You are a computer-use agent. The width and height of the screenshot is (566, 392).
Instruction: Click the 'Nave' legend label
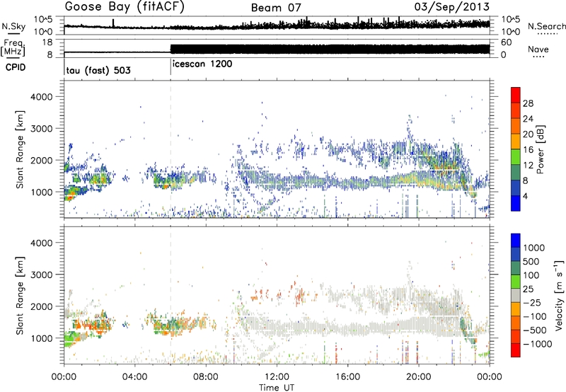[538, 49]
